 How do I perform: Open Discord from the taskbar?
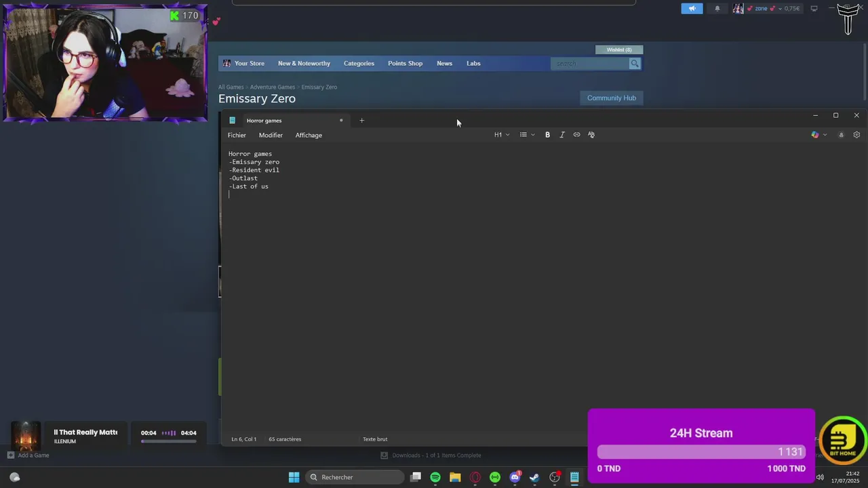pyautogui.click(x=515, y=477)
